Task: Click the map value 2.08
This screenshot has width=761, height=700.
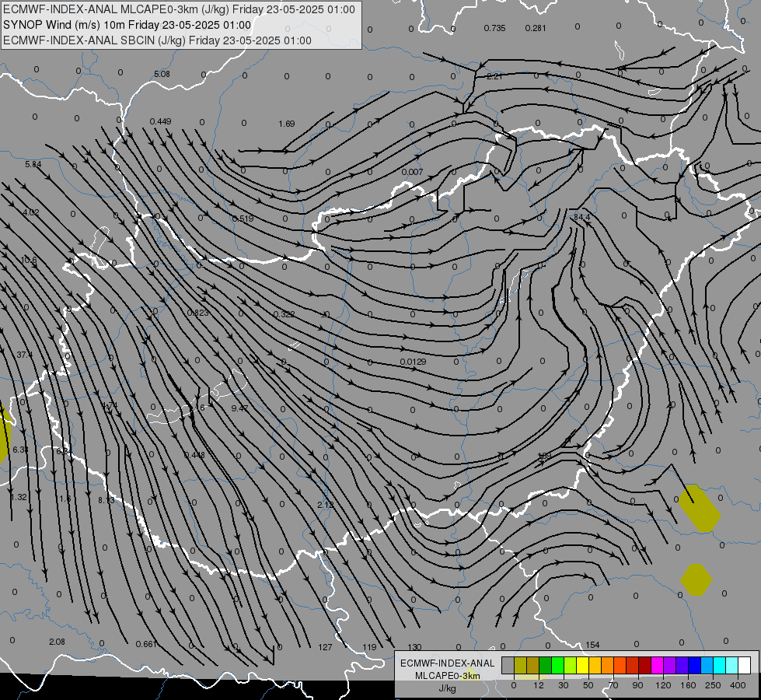Action: click(x=57, y=642)
